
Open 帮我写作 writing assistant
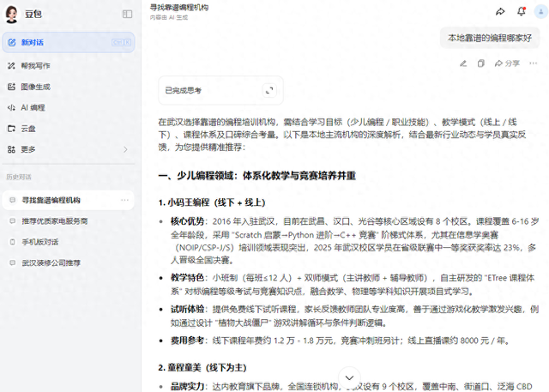69,66
